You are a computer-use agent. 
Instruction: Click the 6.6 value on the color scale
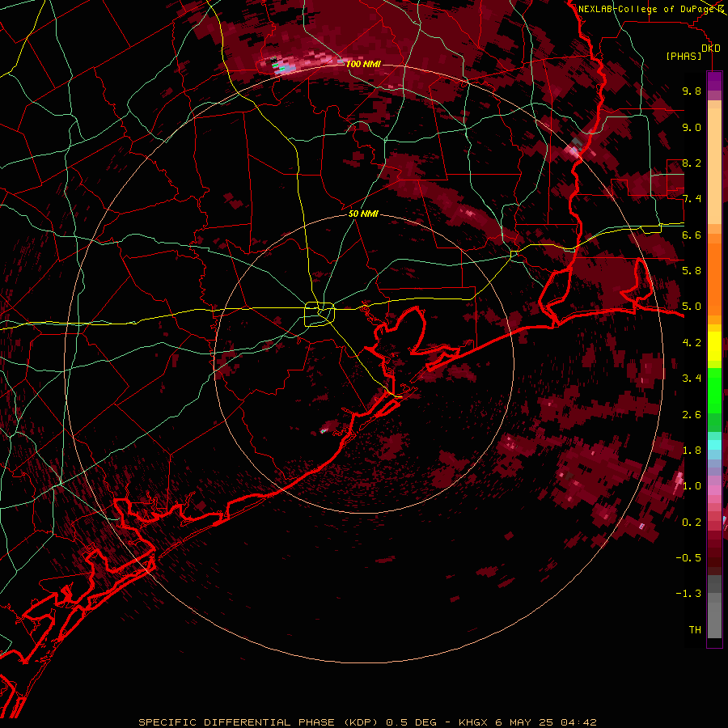tap(692, 235)
